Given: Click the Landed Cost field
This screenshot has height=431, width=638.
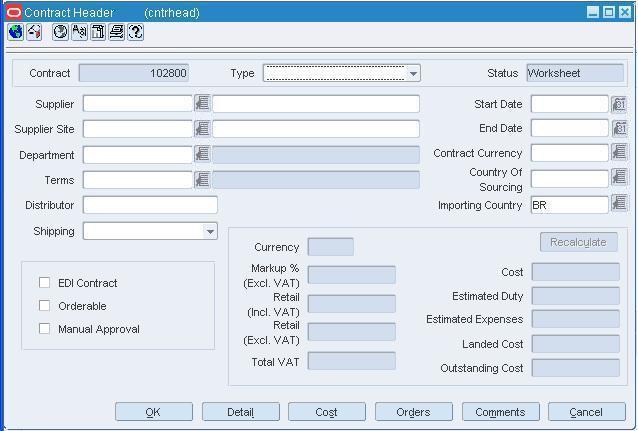Looking at the screenshot, I should (x=576, y=344).
